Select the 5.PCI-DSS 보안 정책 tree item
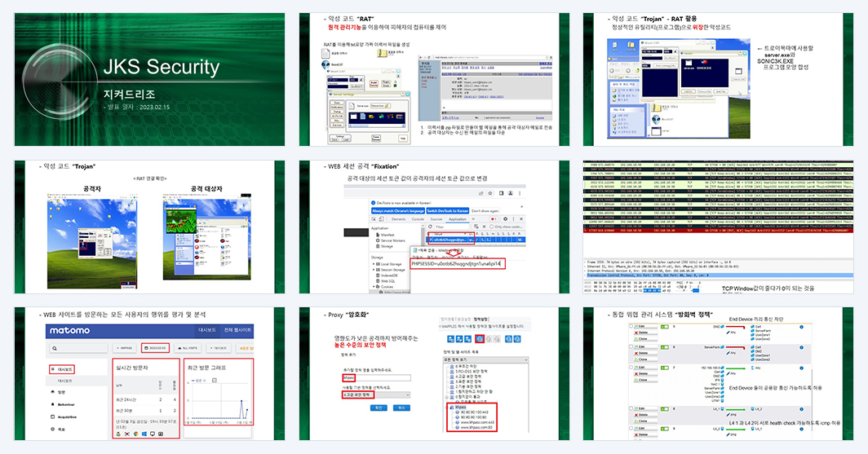This screenshot has width=868, height=454. pos(471,371)
